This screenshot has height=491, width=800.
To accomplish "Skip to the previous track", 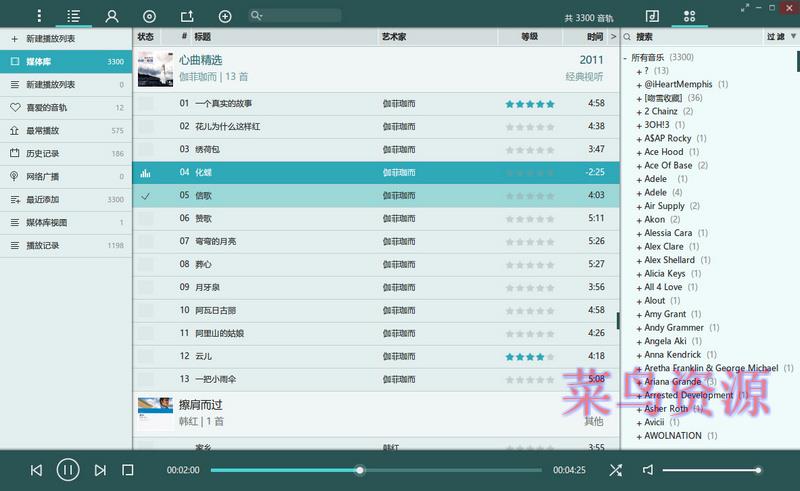I will click(x=36, y=470).
